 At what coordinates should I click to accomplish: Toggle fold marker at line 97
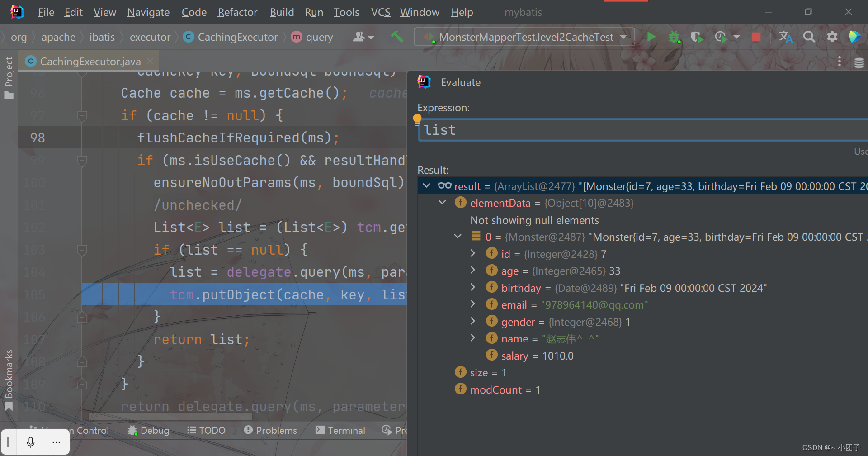coord(82,116)
